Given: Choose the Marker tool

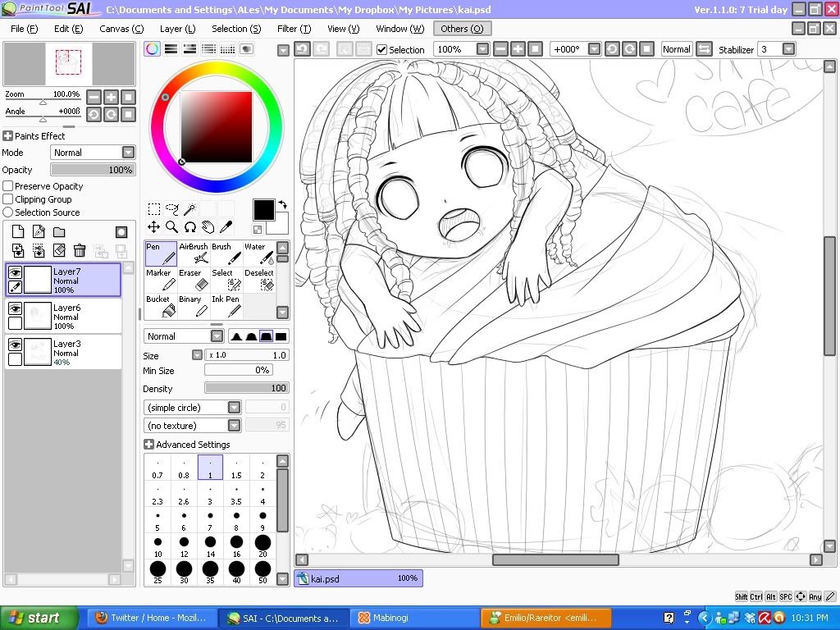Looking at the screenshot, I should pyautogui.click(x=160, y=281).
